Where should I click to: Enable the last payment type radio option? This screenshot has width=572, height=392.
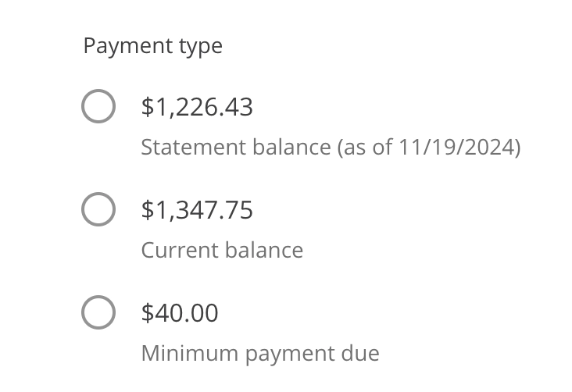98,312
